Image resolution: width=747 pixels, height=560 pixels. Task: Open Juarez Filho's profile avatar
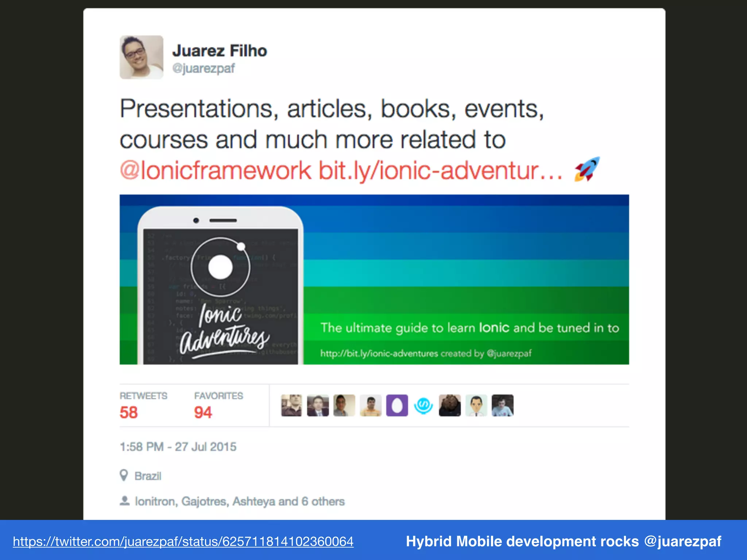(x=142, y=57)
